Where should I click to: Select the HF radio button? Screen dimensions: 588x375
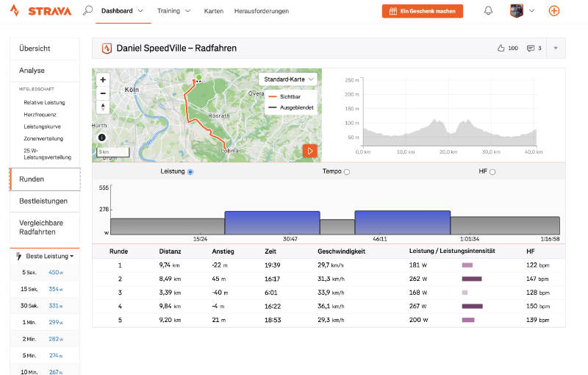pyautogui.click(x=492, y=172)
